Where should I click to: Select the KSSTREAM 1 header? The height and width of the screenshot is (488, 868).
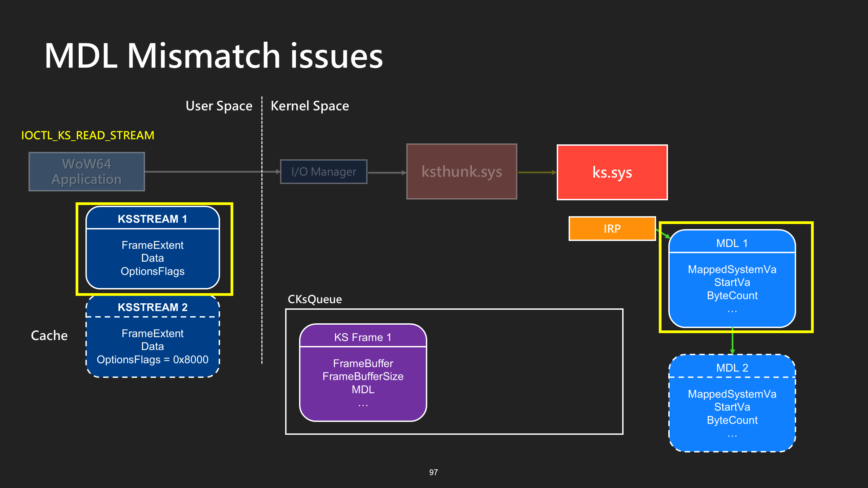(x=153, y=219)
